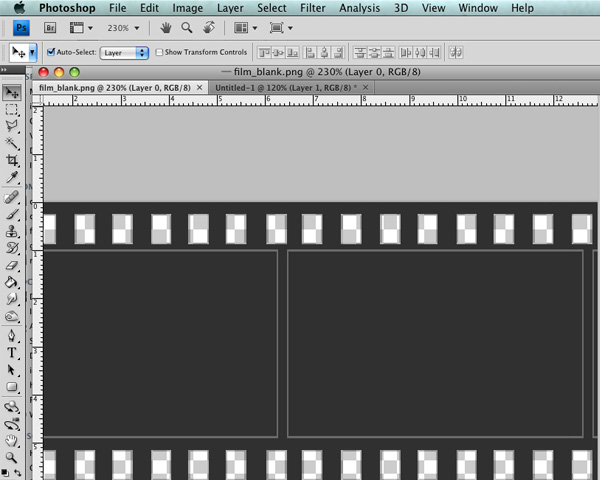
Task: Close the film_blank.png tab
Action: point(200,88)
